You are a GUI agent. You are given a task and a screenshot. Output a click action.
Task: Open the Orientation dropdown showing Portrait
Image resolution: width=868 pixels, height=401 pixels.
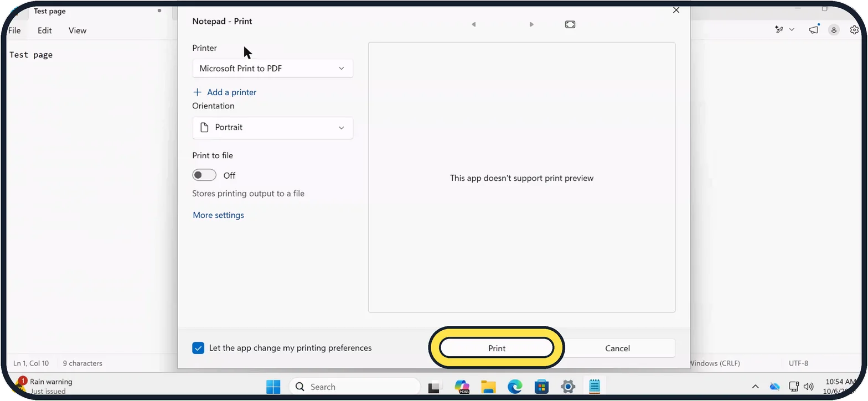tap(272, 127)
